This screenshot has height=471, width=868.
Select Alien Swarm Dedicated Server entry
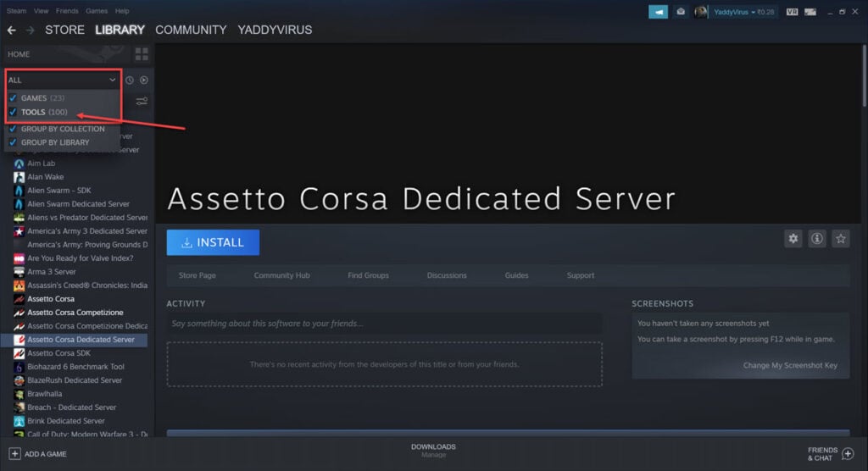coord(78,204)
